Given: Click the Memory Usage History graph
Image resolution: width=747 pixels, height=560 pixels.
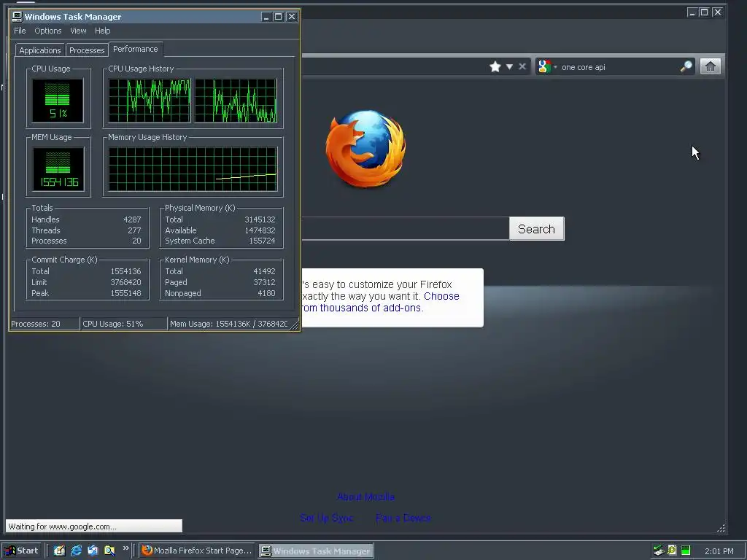Looking at the screenshot, I should pyautogui.click(x=193, y=169).
